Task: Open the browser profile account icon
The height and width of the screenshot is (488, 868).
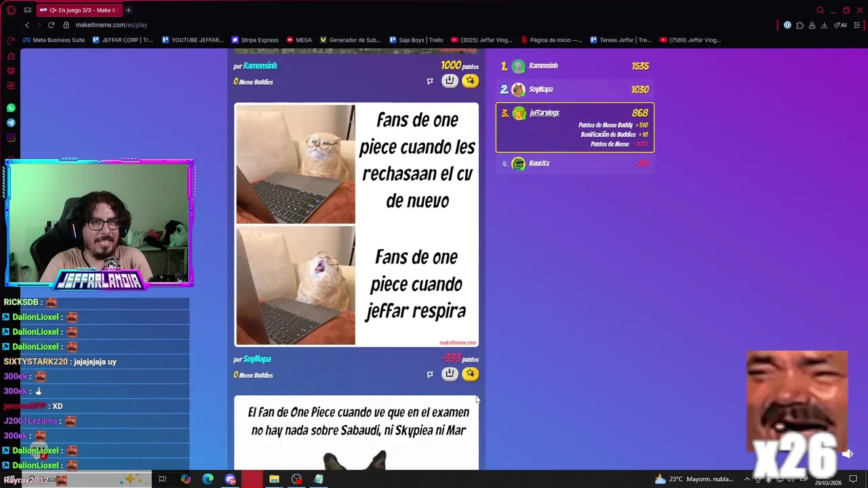Action: point(812,25)
